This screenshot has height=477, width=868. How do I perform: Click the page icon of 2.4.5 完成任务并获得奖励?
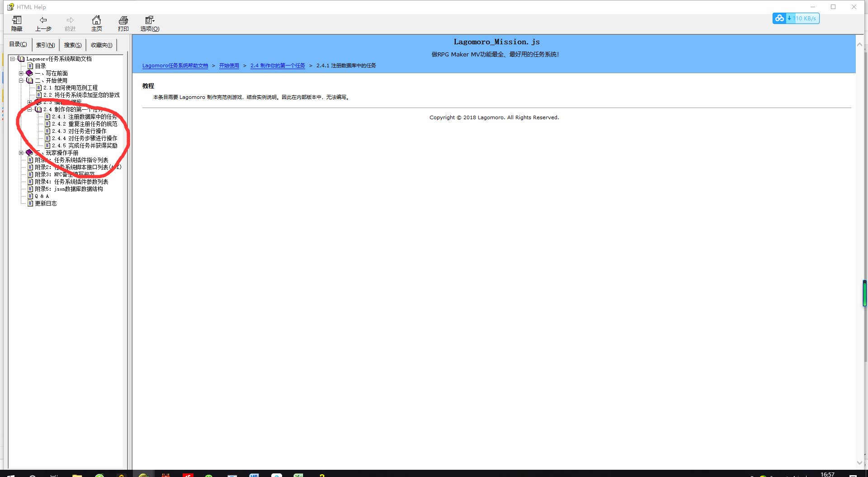(47, 145)
